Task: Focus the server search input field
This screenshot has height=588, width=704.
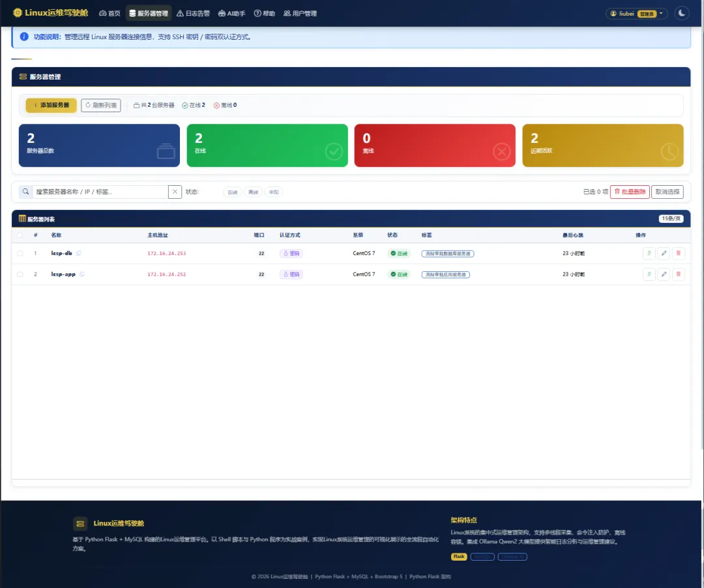Action: (x=100, y=192)
